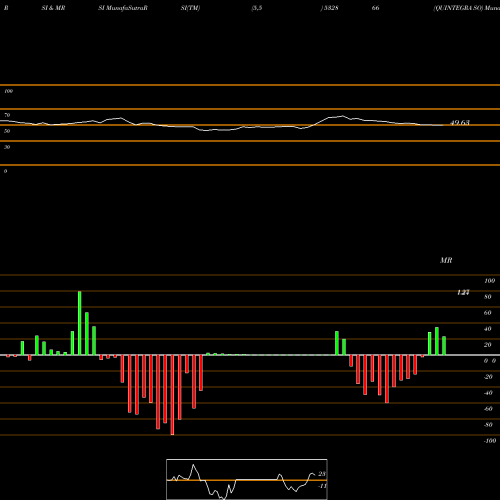Click the "SI(TM)" header text
Viewport: 500px width, 500px height.
(x=190, y=8)
